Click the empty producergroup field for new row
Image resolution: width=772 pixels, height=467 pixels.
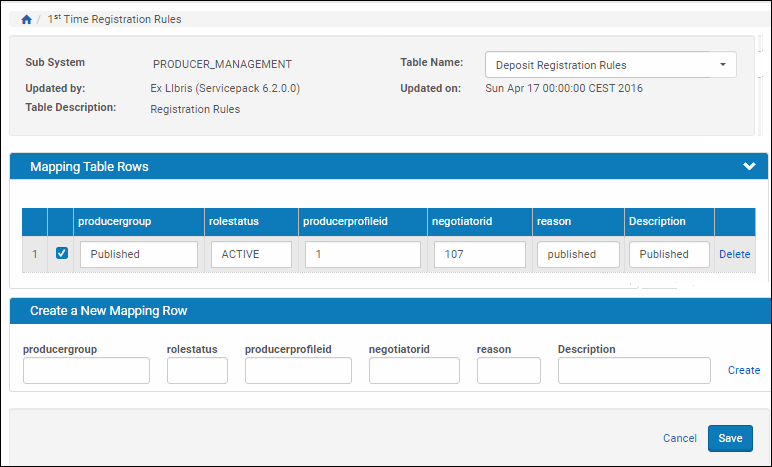86,371
